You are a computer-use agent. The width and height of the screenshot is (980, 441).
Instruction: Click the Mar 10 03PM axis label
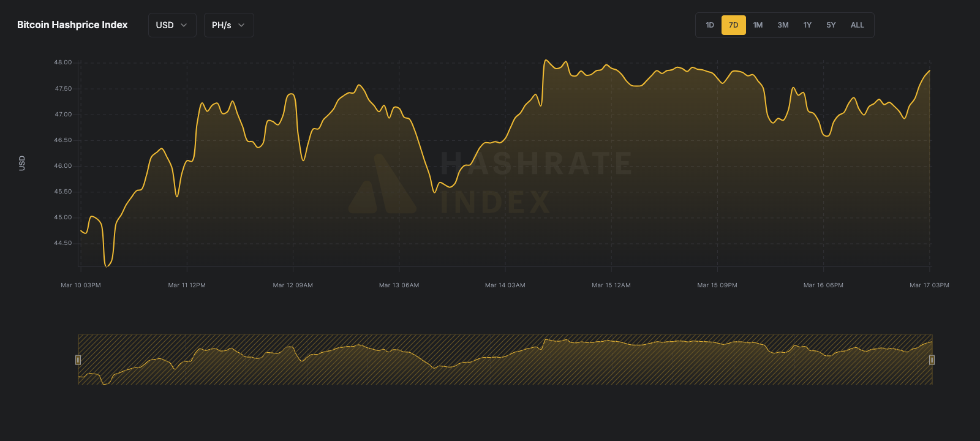click(81, 285)
